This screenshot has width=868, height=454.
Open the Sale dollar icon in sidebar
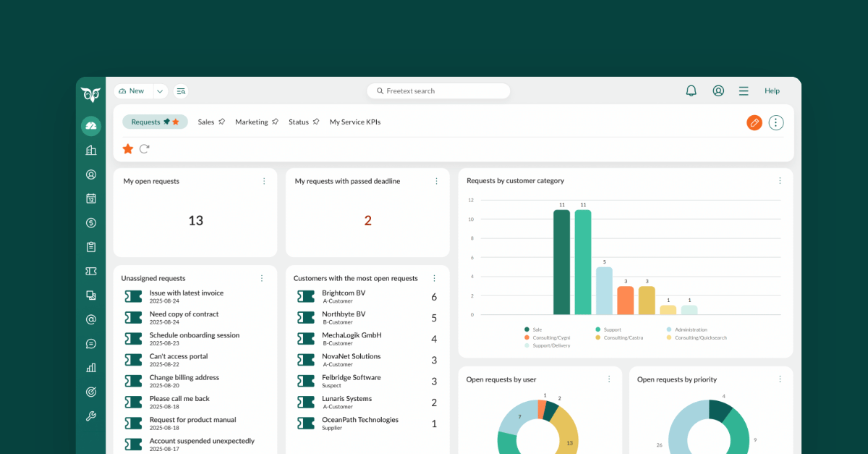coord(90,223)
